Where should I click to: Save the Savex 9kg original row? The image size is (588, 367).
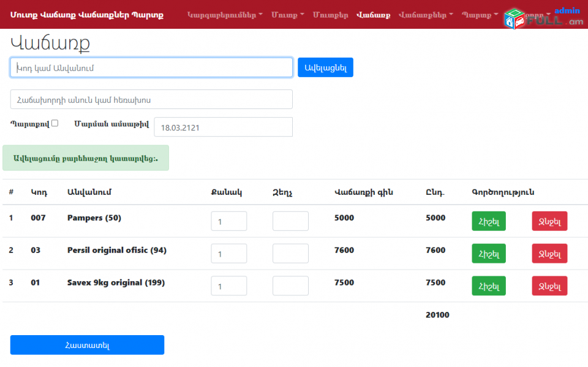[489, 286]
